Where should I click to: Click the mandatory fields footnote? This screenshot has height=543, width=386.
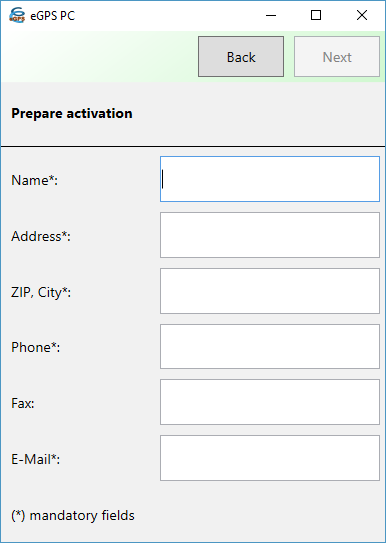click(x=73, y=515)
